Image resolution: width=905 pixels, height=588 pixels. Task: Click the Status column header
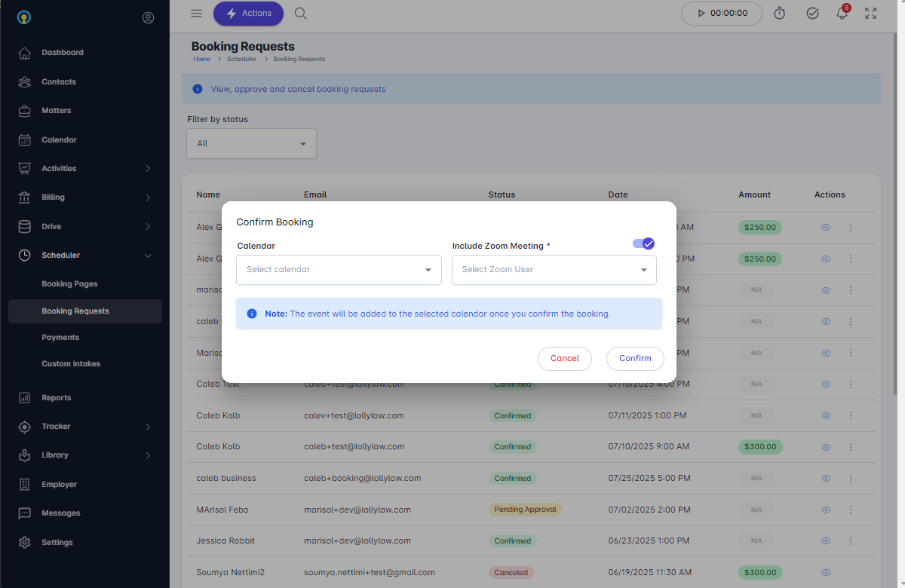[502, 194]
